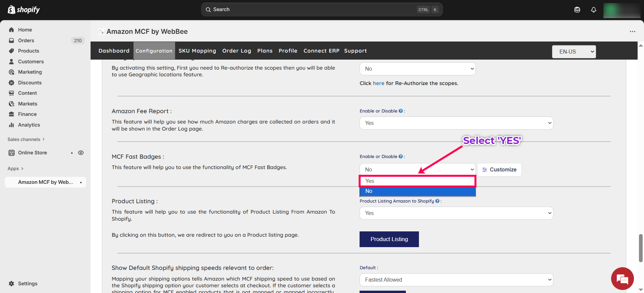The image size is (644, 293).
Task: Switch to the SKU Mapping tab
Action: (x=197, y=51)
